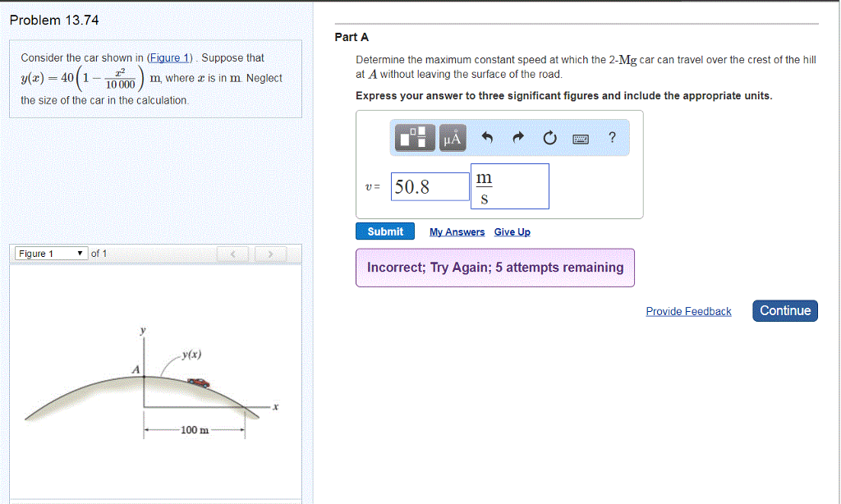
Task: Open the My Answers link
Action: coord(457,231)
